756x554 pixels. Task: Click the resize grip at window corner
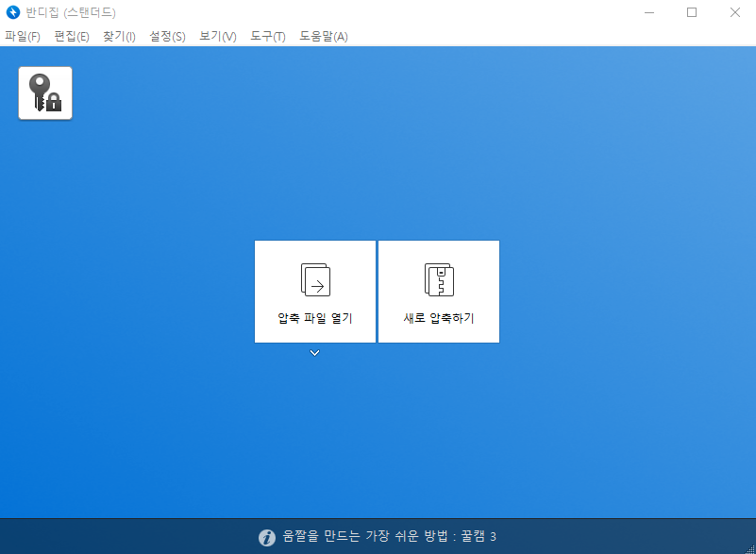pos(749,548)
